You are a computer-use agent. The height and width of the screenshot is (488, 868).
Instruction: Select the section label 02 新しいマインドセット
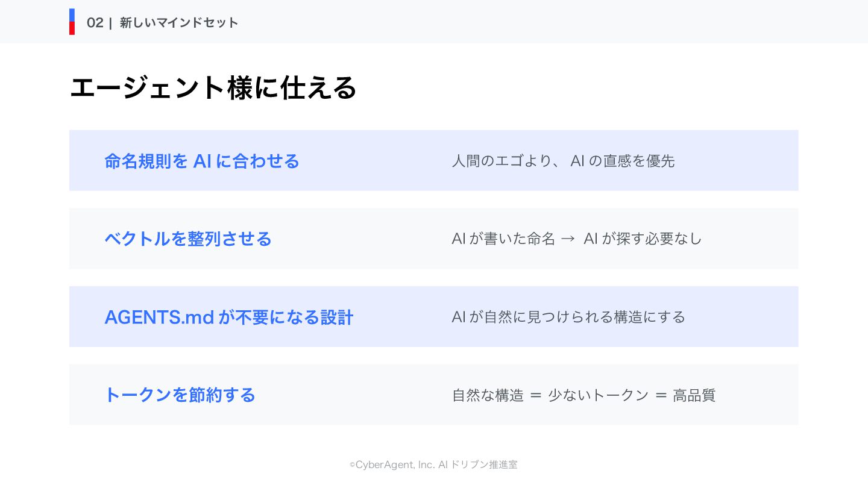click(x=163, y=23)
